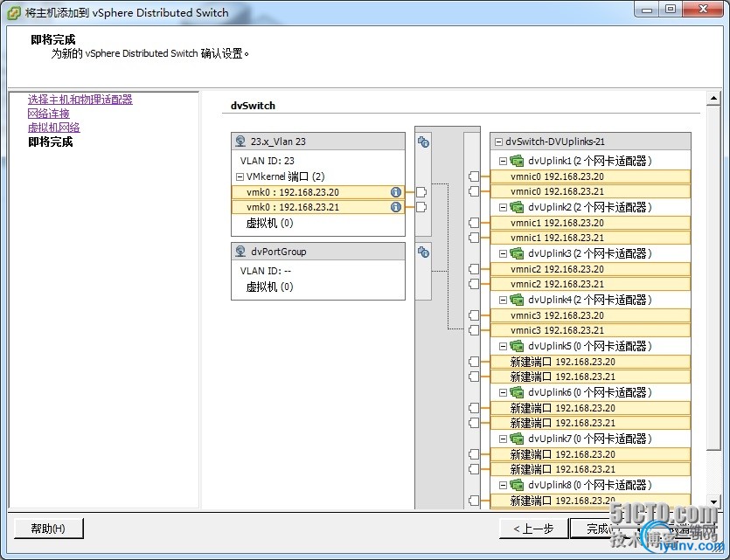Click the green adapter icon of dvUplink1
Screen dimensions: 730x560
[x=517, y=161]
